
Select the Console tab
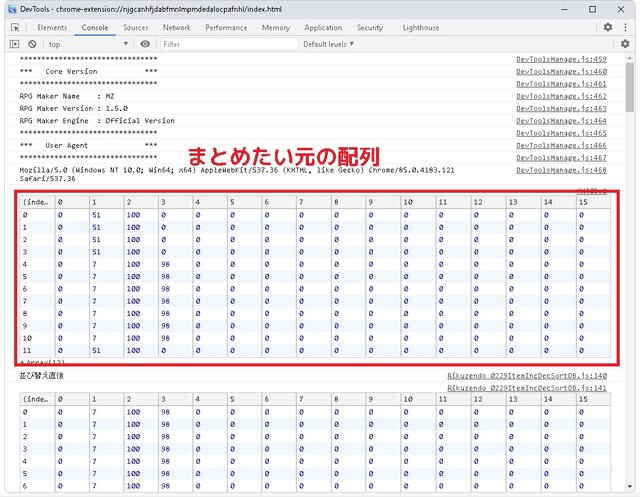[95, 28]
